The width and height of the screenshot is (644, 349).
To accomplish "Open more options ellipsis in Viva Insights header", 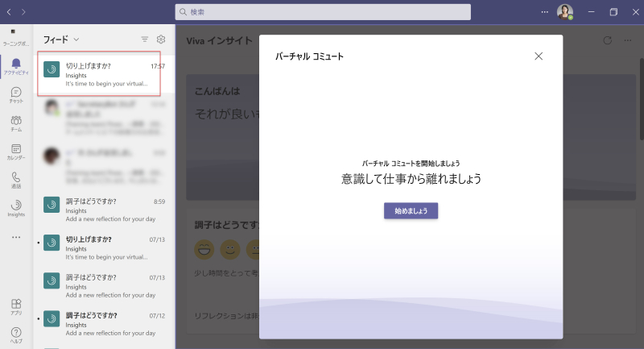I will tap(628, 40).
